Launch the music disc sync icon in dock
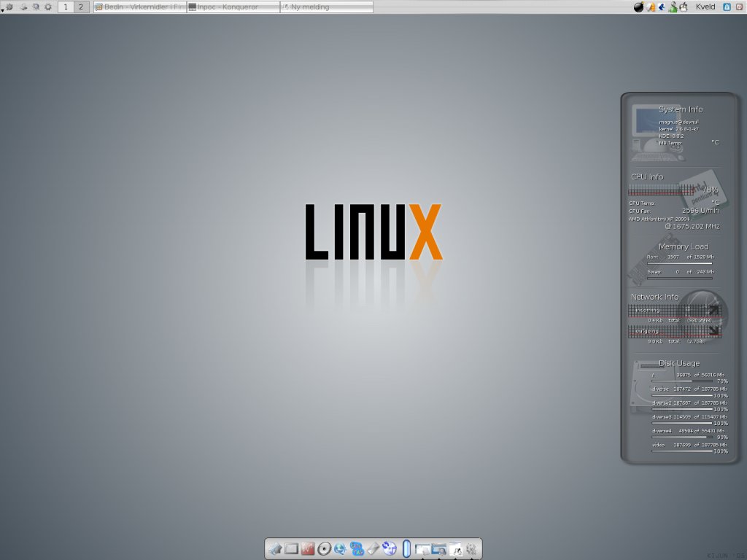Viewport: 747px width, 560px height. point(390,549)
